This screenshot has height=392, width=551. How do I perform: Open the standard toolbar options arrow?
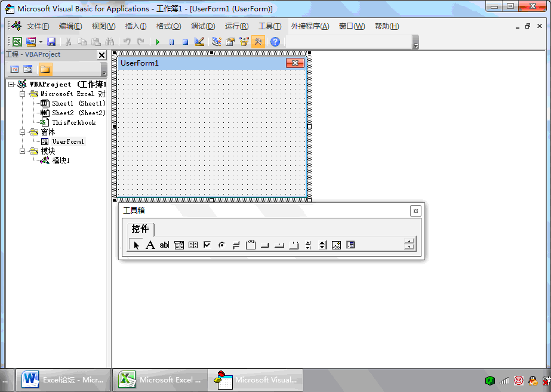[415, 42]
